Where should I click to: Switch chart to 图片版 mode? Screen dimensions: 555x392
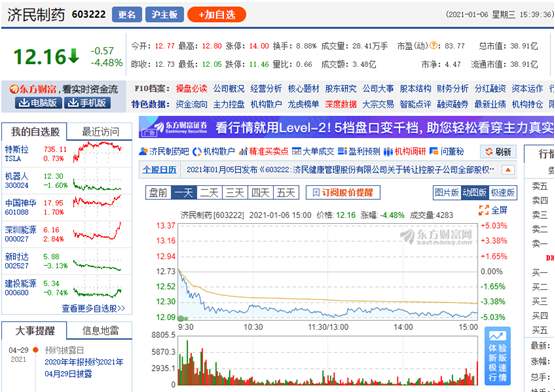coord(447,193)
